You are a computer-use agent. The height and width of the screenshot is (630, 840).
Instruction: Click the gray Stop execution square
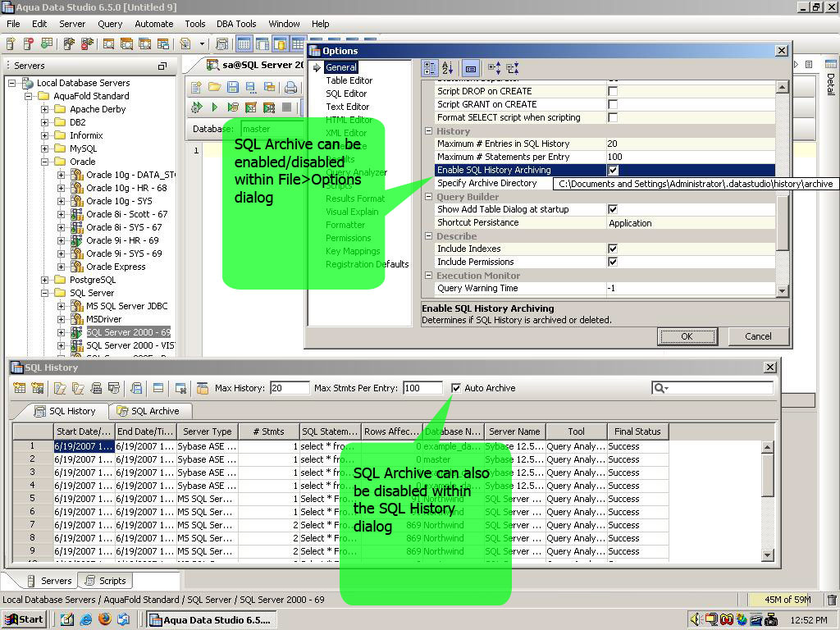(x=286, y=107)
